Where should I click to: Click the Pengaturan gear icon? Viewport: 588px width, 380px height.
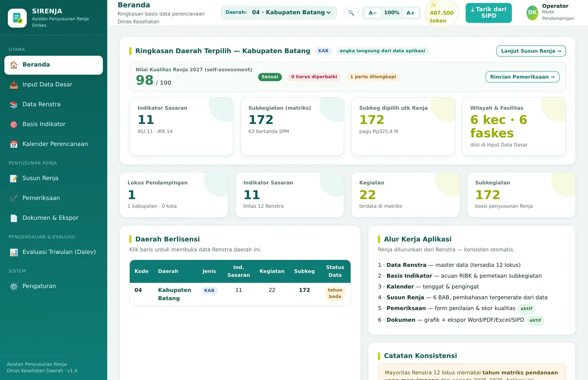click(x=14, y=286)
